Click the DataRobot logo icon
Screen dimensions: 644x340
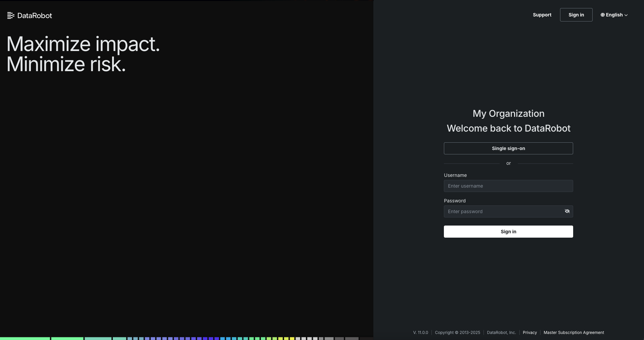(11, 15)
